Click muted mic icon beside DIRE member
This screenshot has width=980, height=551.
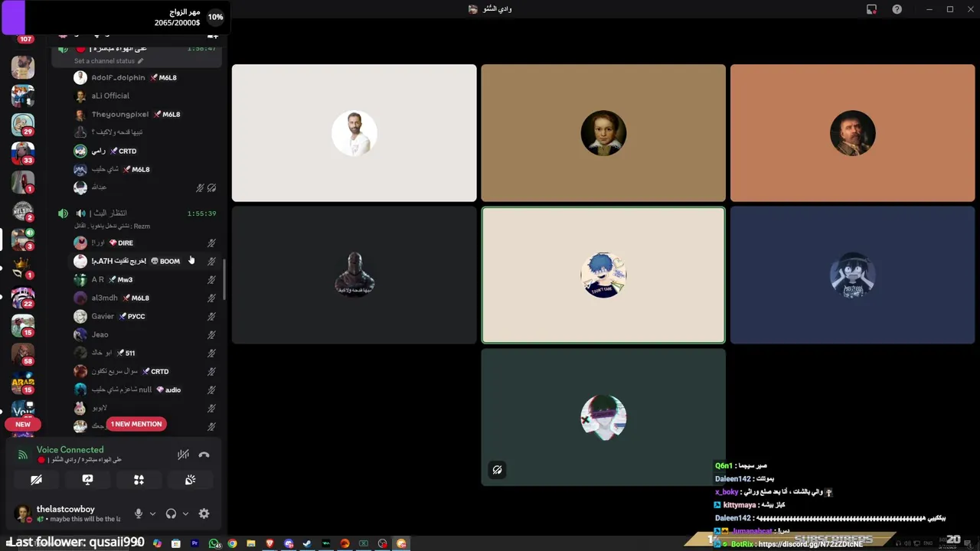211,243
